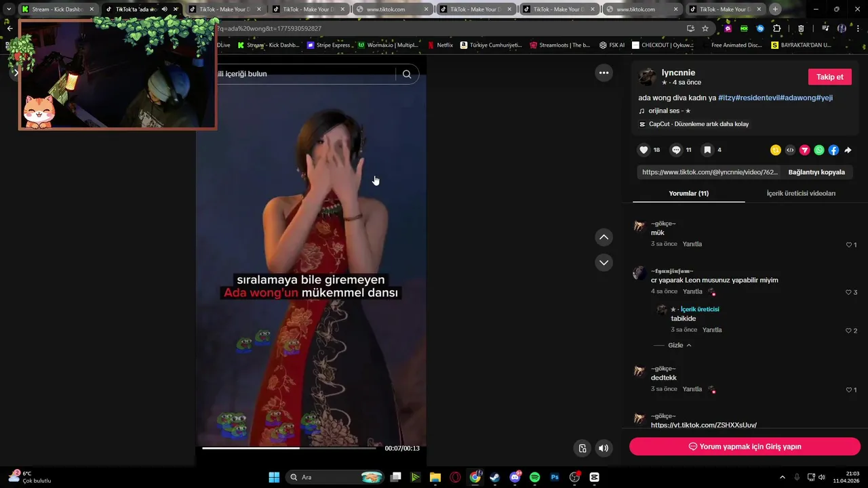Click Yanıtla under the 'mük' comment
The image size is (868, 488).
coord(692,244)
